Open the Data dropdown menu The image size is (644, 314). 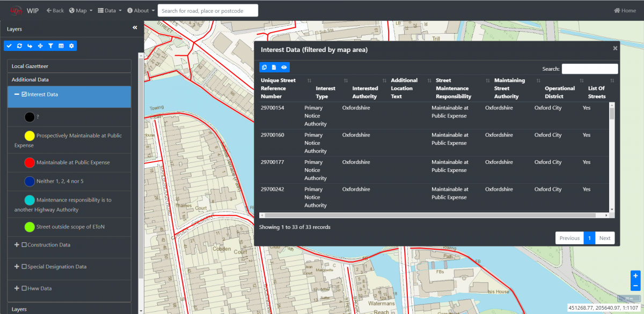point(109,11)
